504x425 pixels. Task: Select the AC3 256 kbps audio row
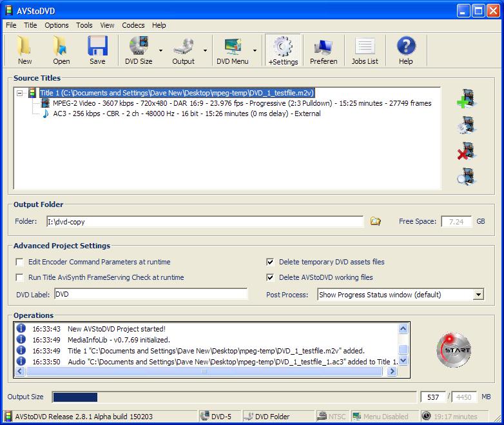click(x=187, y=114)
